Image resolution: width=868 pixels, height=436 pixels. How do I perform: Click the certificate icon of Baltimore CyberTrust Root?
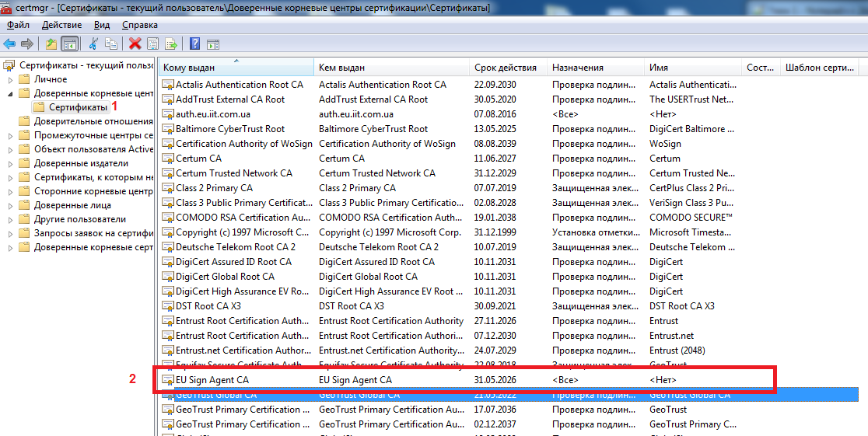[168, 129]
